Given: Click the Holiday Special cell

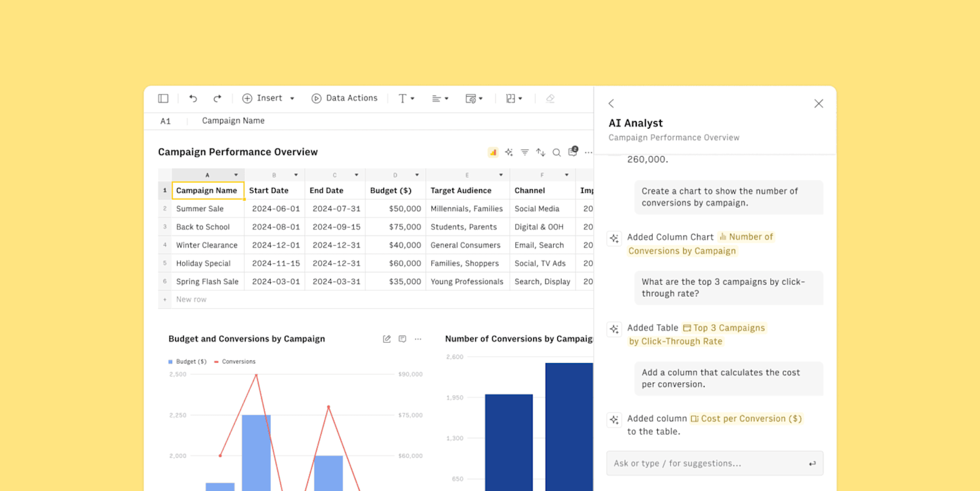Looking at the screenshot, I should coord(208,264).
